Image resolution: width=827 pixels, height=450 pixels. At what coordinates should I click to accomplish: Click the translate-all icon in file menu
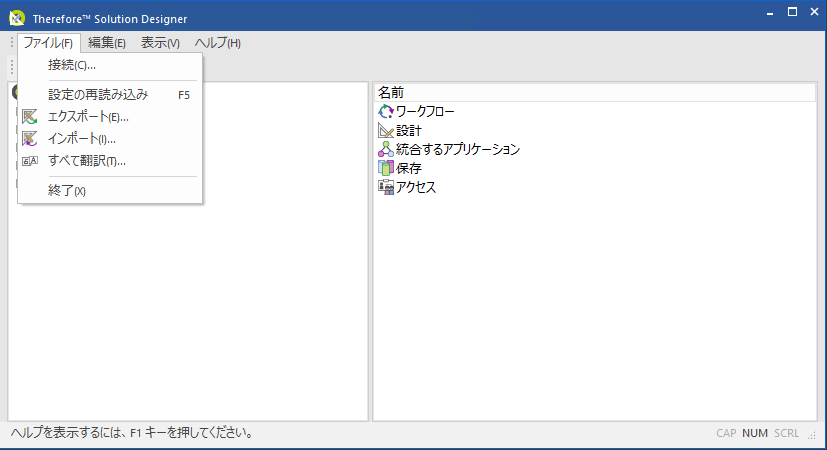click(30, 161)
